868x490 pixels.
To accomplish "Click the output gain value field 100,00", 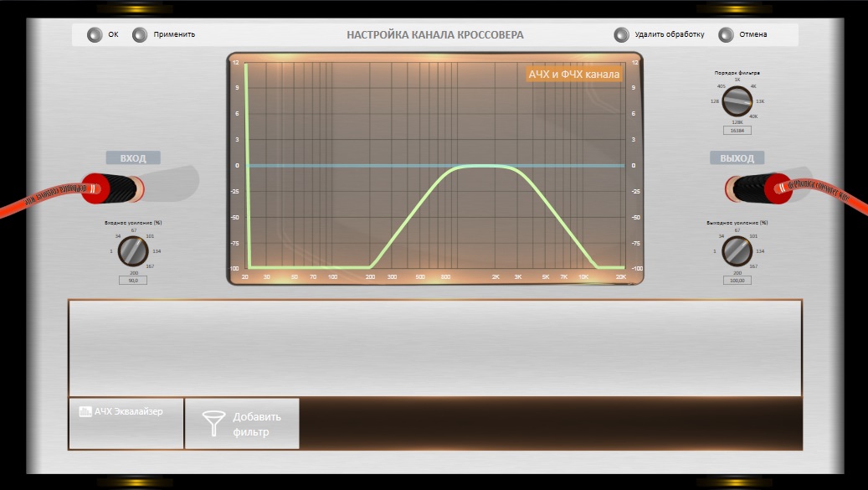I will click(737, 280).
